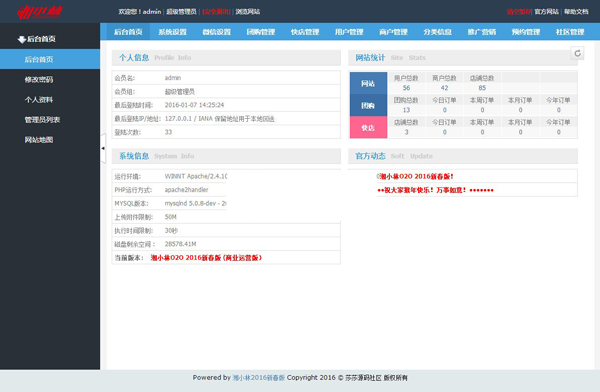Open the 帮助文档 link
Viewport: 600px width, 392px height.
pyautogui.click(x=576, y=12)
